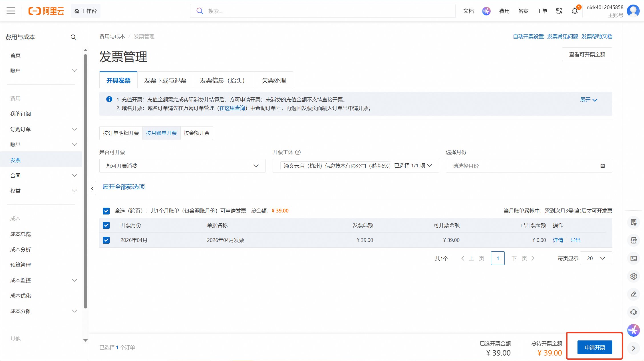Click the sidebar vertical scrollbar
The height and width of the screenshot is (361, 644).
[x=85, y=181]
